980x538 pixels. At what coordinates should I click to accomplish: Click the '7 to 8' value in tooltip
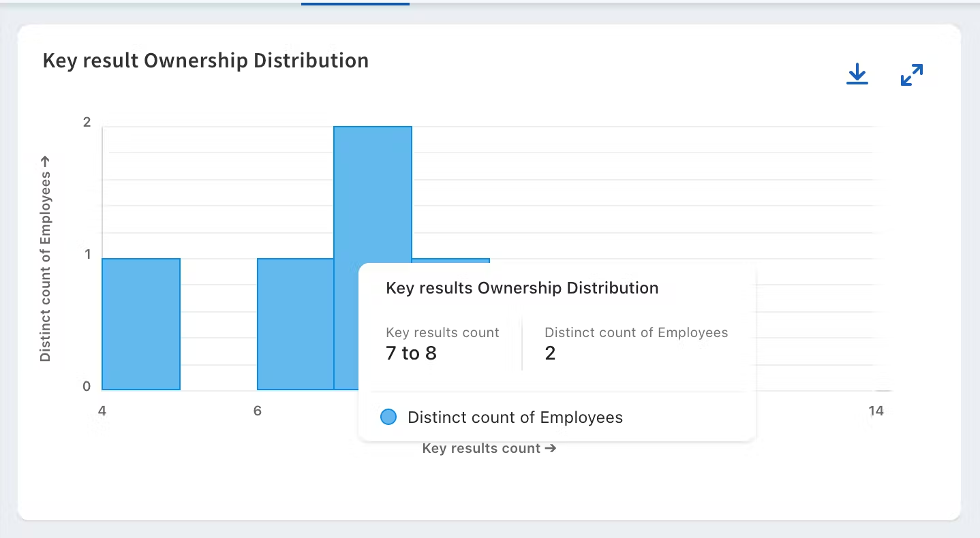pos(411,353)
